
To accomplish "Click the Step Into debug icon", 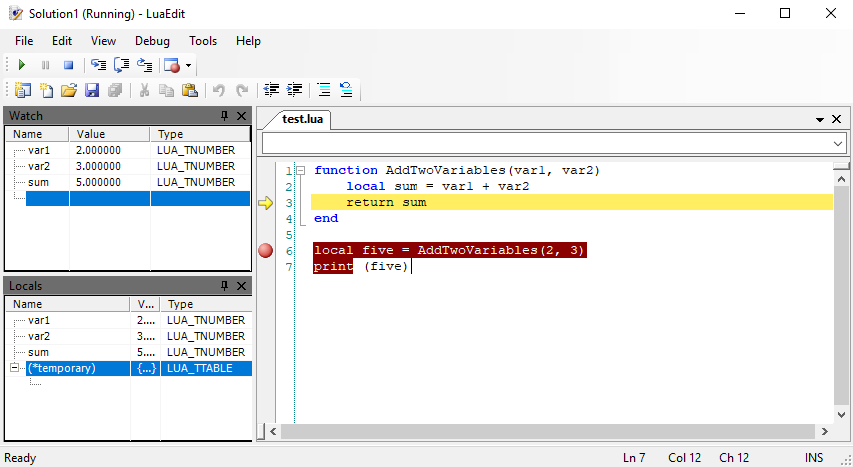I will point(98,65).
